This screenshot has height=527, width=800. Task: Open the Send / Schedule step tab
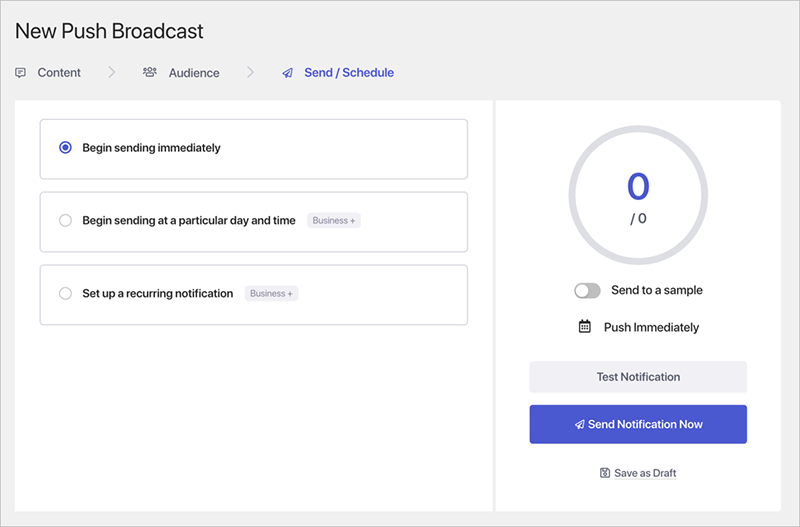coord(348,73)
